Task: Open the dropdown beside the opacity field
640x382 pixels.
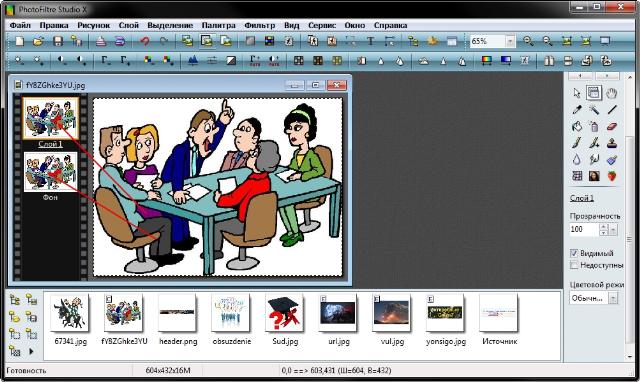Action: point(613,230)
